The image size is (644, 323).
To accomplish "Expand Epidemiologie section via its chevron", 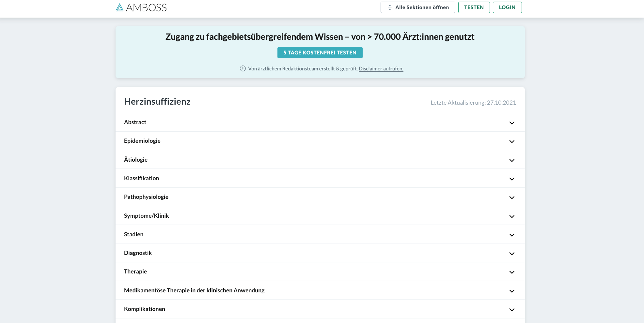I will [512, 141].
